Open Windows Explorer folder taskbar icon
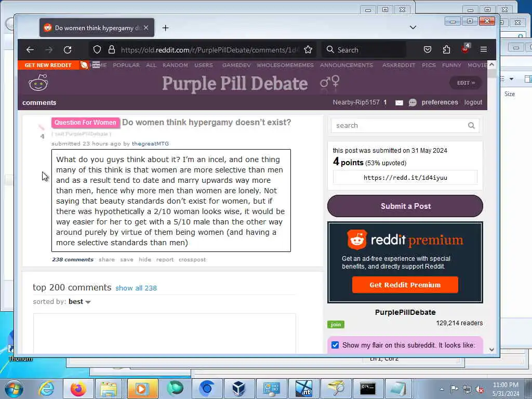Screen dimensions: 532x399 108,389
